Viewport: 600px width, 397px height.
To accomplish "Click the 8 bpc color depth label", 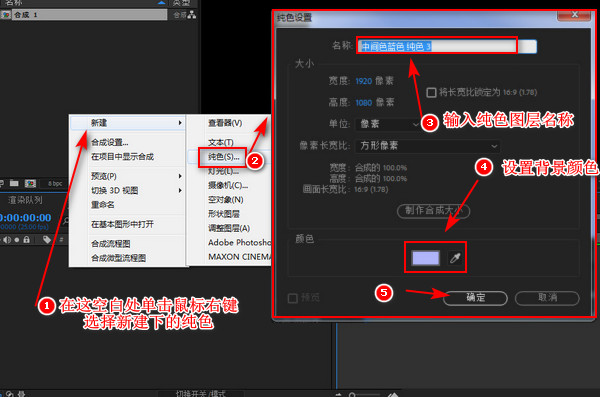I will (x=55, y=184).
